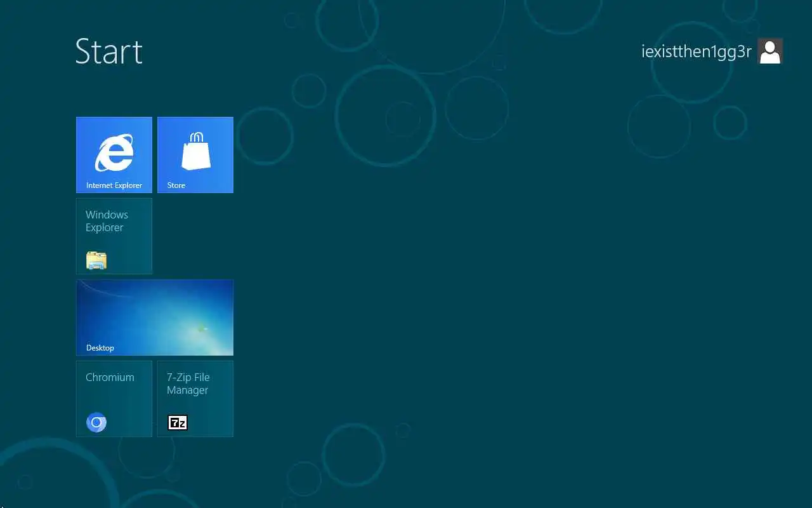Launch the Store tile
This screenshot has width=812, height=508.
pos(195,155)
